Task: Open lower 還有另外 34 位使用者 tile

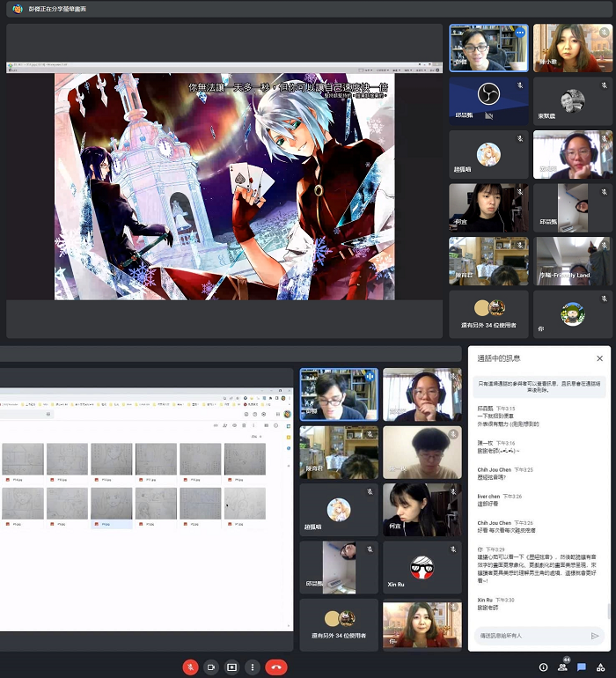Action: [x=339, y=625]
